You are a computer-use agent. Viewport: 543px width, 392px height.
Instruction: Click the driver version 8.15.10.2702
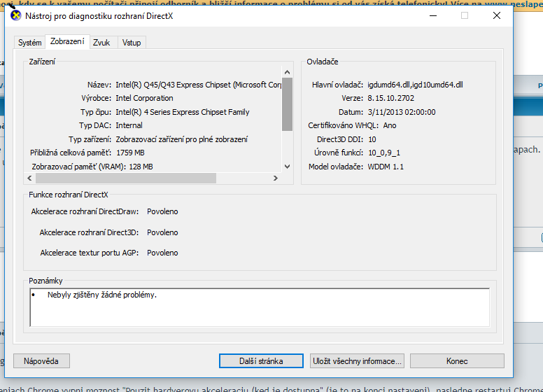[x=391, y=98]
